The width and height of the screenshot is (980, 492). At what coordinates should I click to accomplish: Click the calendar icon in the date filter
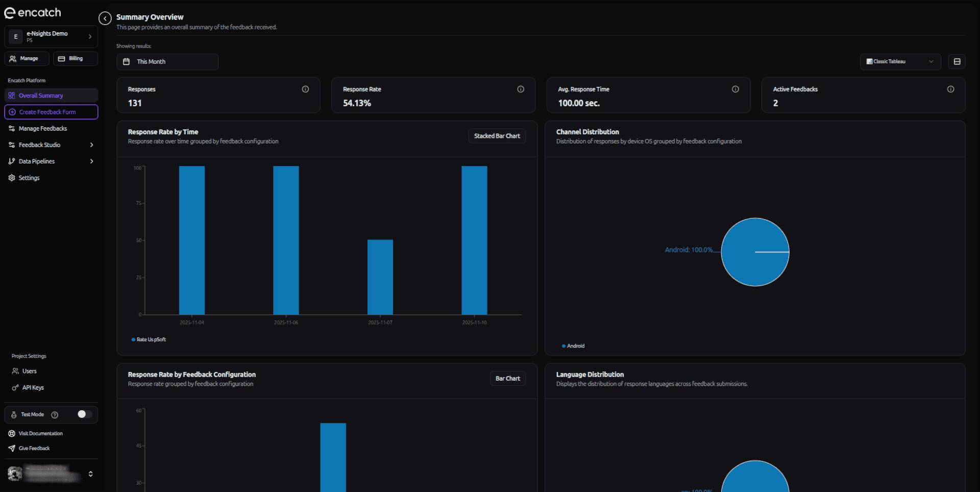tap(127, 61)
